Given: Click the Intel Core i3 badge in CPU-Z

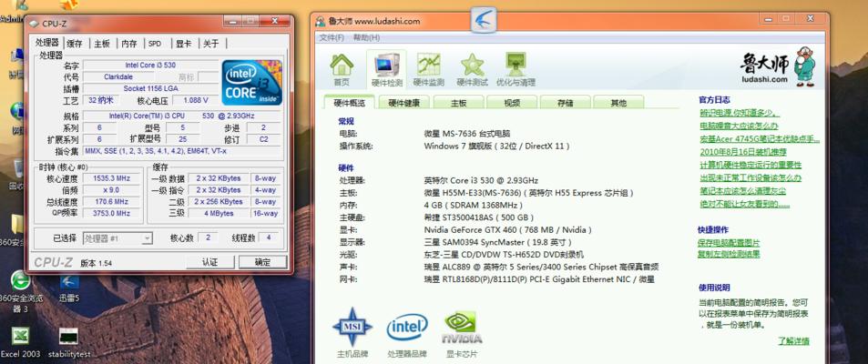Looking at the screenshot, I should coord(252,83).
